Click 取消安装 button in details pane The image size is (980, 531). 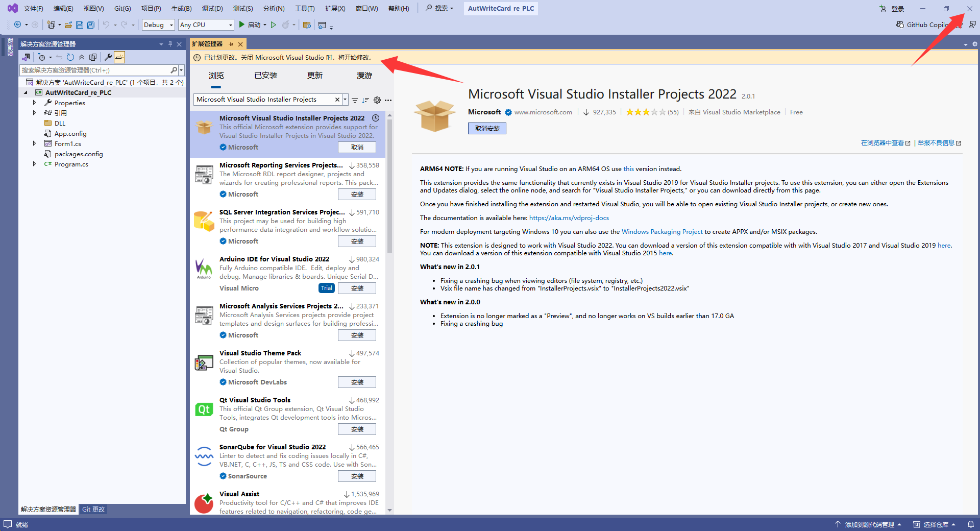pos(487,129)
